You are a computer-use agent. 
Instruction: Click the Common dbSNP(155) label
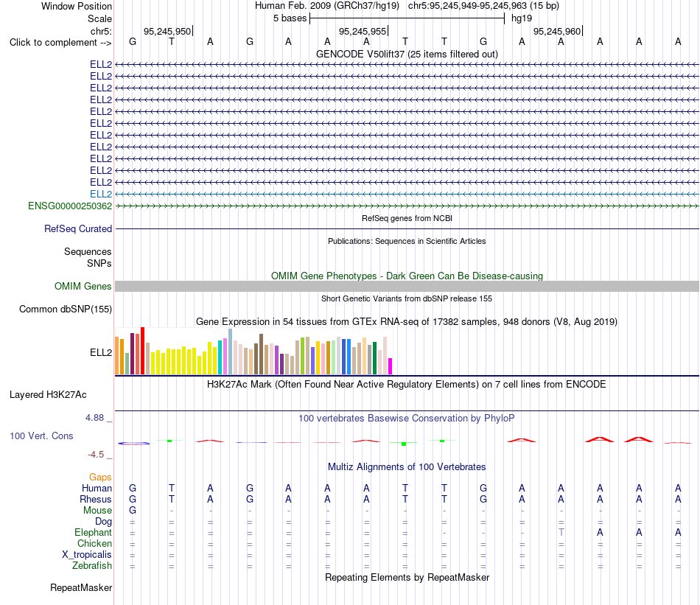click(x=66, y=309)
